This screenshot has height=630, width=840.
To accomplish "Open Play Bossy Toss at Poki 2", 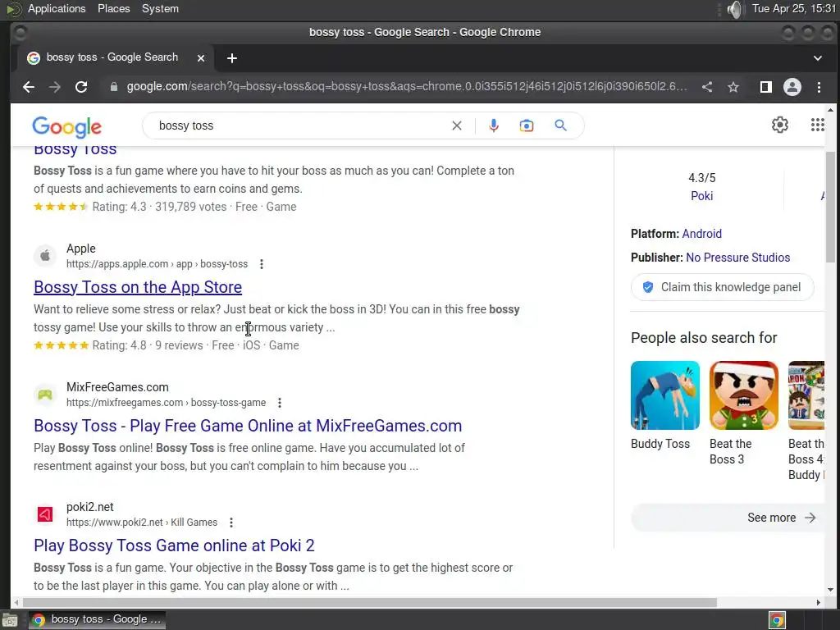I will (x=174, y=546).
